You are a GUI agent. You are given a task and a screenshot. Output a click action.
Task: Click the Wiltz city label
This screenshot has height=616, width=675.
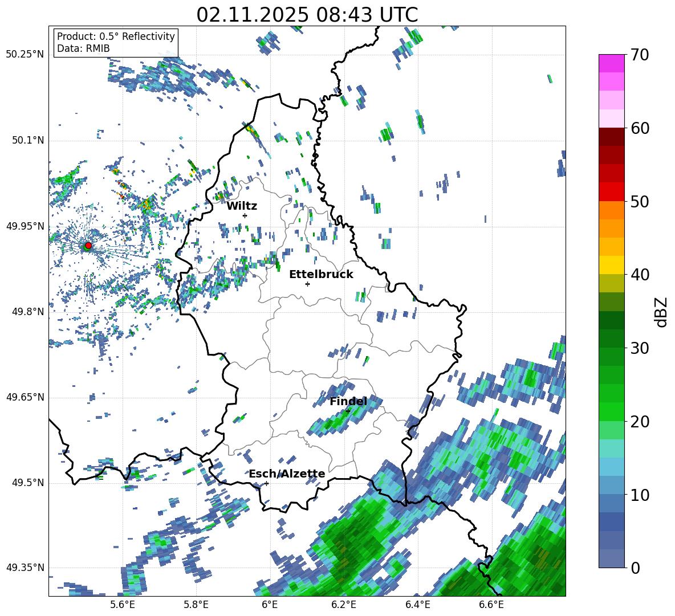coord(242,206)
